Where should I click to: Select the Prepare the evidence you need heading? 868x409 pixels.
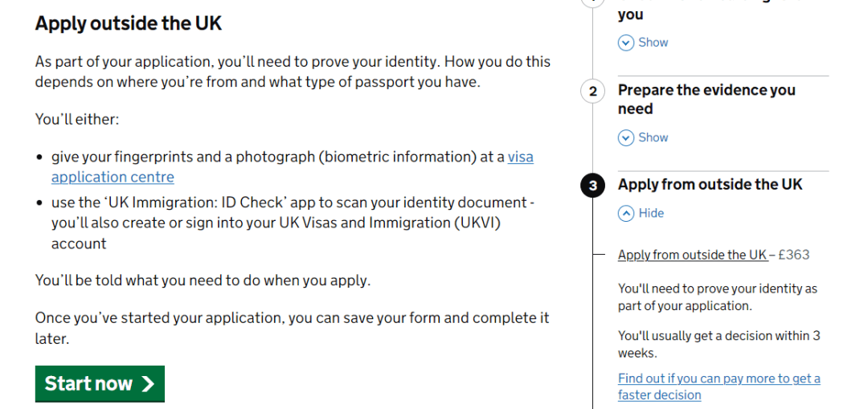(706, 100)
